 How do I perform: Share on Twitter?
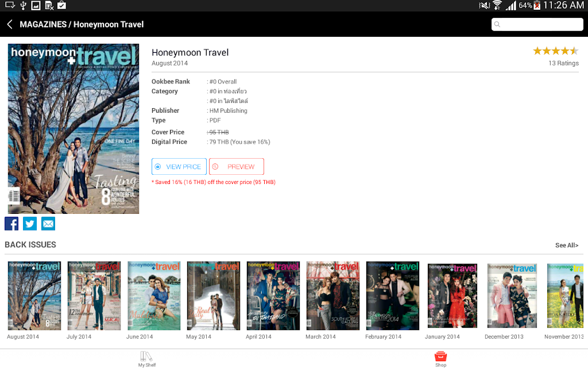30,224
